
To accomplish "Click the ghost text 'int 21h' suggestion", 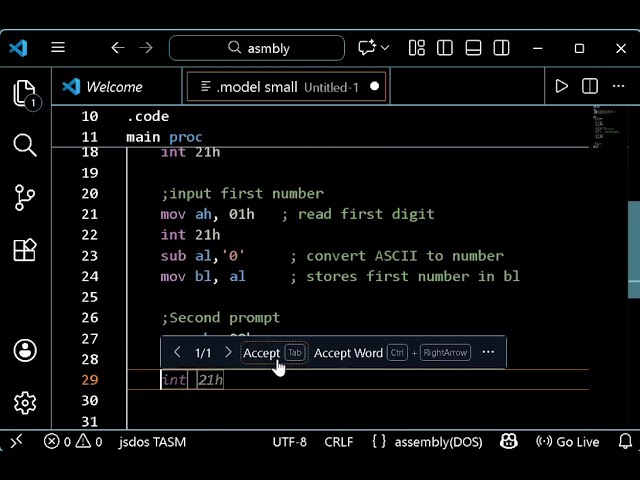I will pos(192,380).
